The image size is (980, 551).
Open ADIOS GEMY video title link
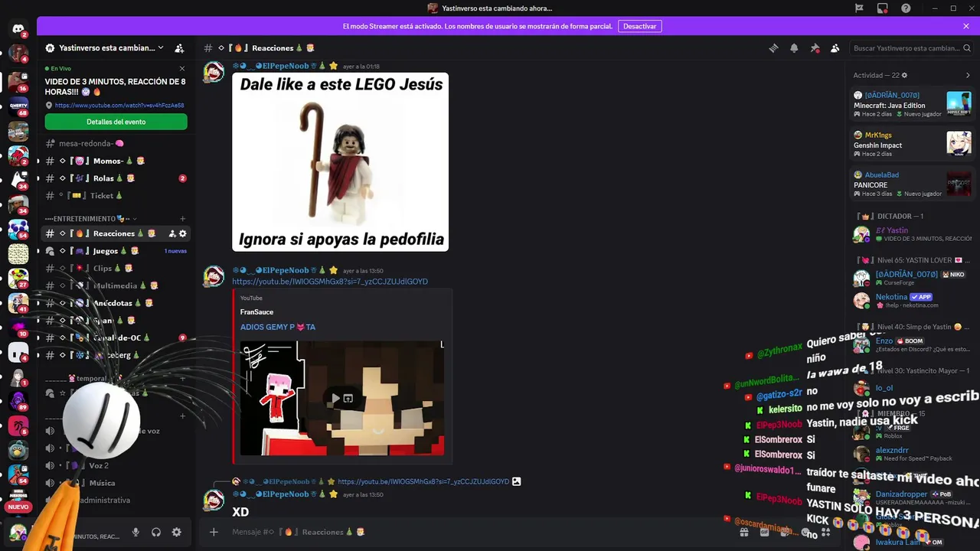278,327
